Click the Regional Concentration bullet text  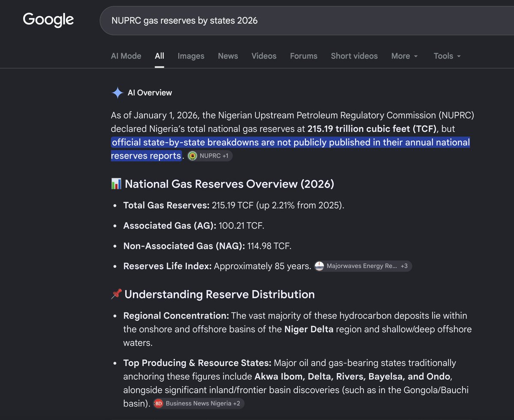297,330
